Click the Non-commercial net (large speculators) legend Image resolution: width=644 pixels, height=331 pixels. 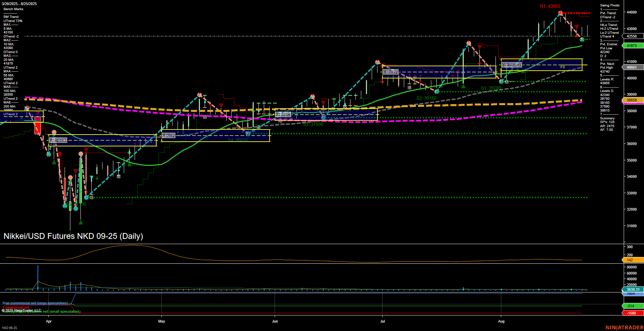pos(36,303)
